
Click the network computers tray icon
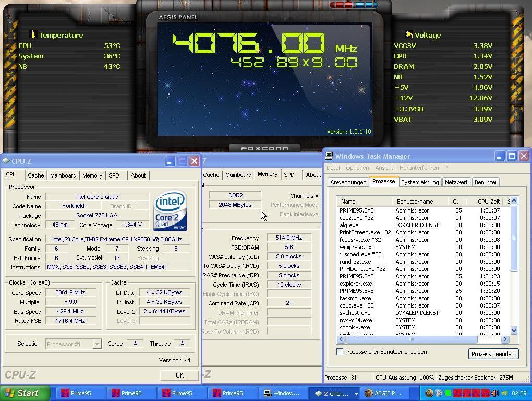click(439, 393)
